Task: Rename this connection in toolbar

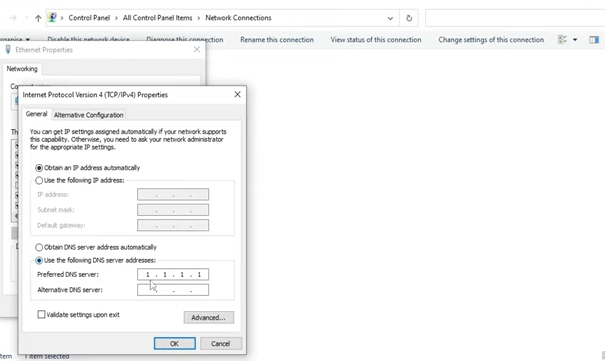Action: point(277,40)
